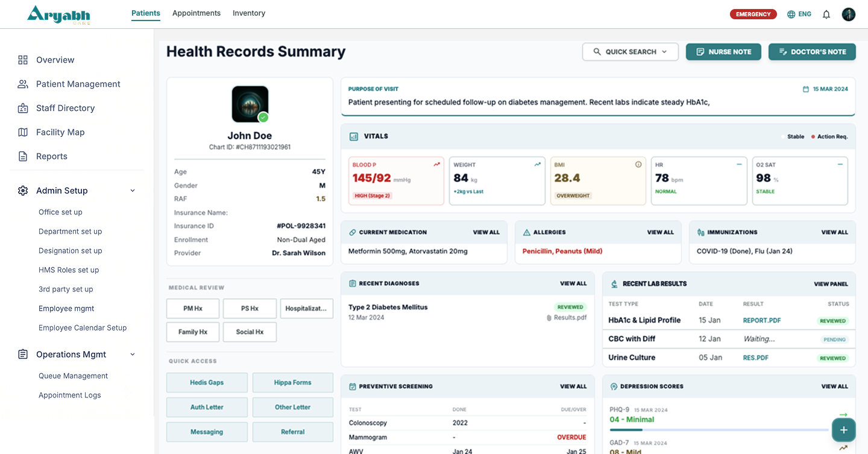Viewport: 868px width, 454px height.
Task: Click the Current Medication link icon
Action: click(352, 232)
